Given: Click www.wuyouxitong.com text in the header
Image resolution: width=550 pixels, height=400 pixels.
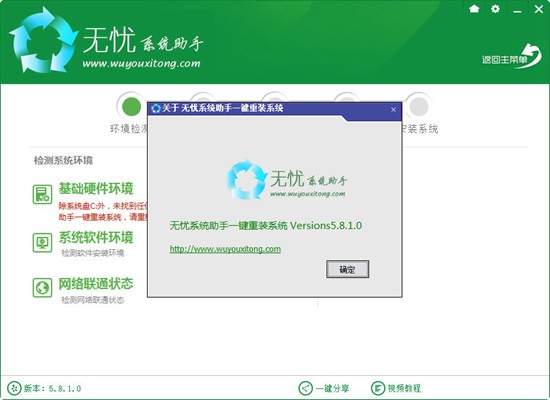Looking at the screenshot, I should [141, 64].
